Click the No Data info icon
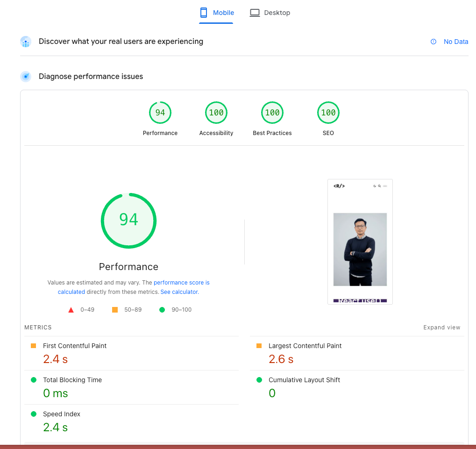The image size is (476, 449). click(433, 42)
